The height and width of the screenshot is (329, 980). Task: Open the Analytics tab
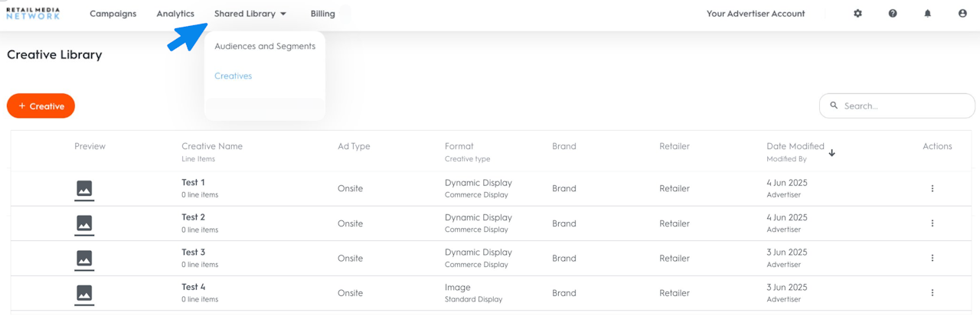click(x=175, y=14)
